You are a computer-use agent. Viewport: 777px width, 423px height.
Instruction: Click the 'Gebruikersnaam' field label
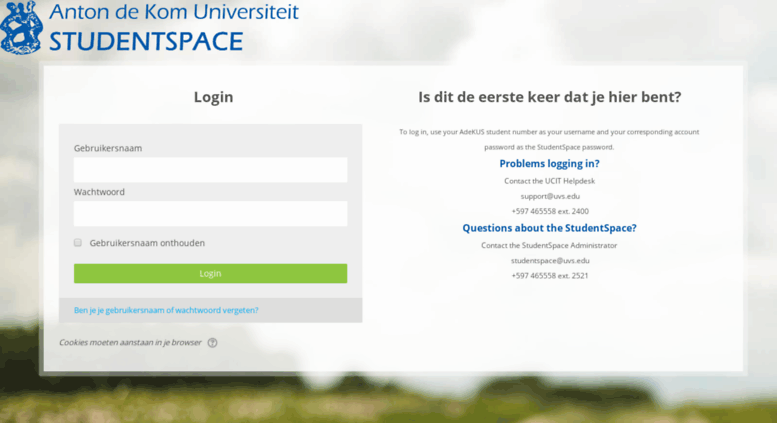point(108,148)
